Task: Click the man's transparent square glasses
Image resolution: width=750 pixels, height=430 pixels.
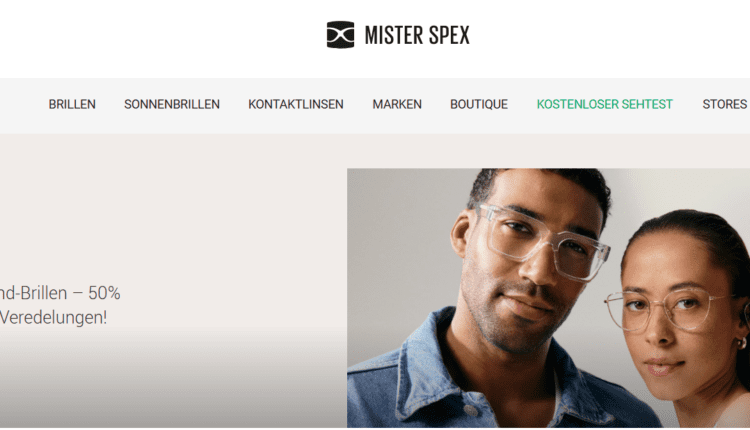Action: (545, 242)
